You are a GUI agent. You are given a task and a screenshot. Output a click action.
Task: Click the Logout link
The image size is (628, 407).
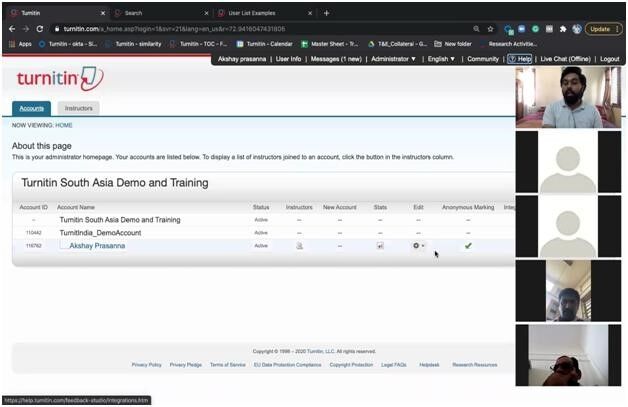(x=609, y=59)
